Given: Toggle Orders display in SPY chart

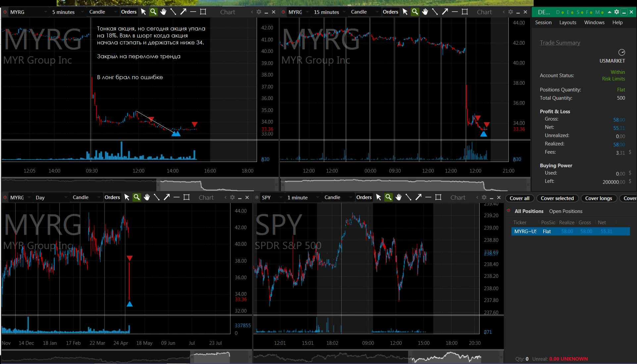Looking at the screenshot, I should click(364, 197).
